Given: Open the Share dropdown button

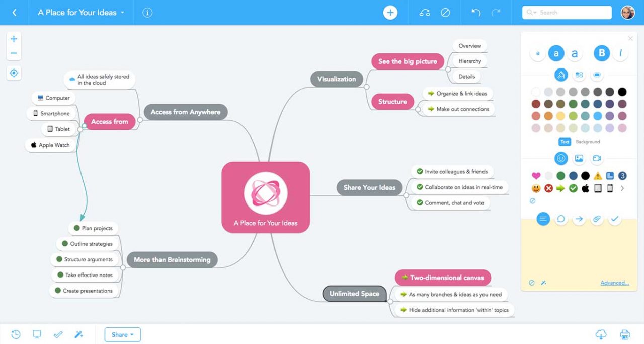Looking at the screenshot, I should click(122, 334).
